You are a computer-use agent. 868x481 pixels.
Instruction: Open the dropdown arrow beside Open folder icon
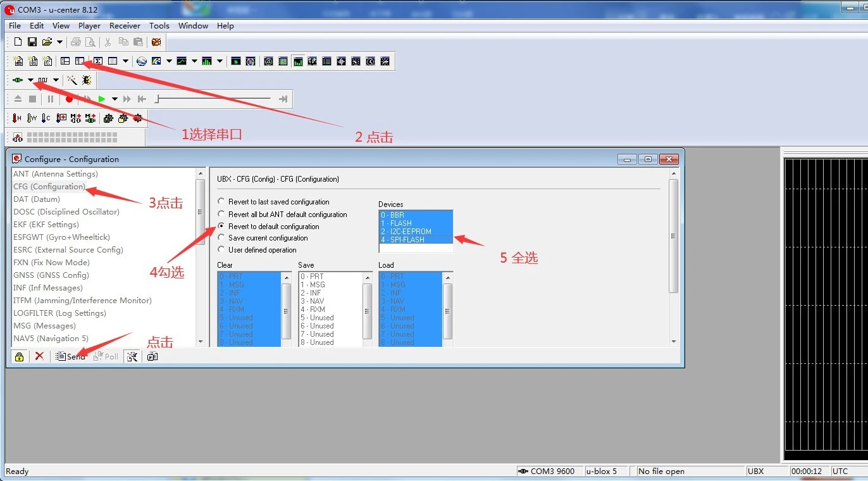point(60,42)
